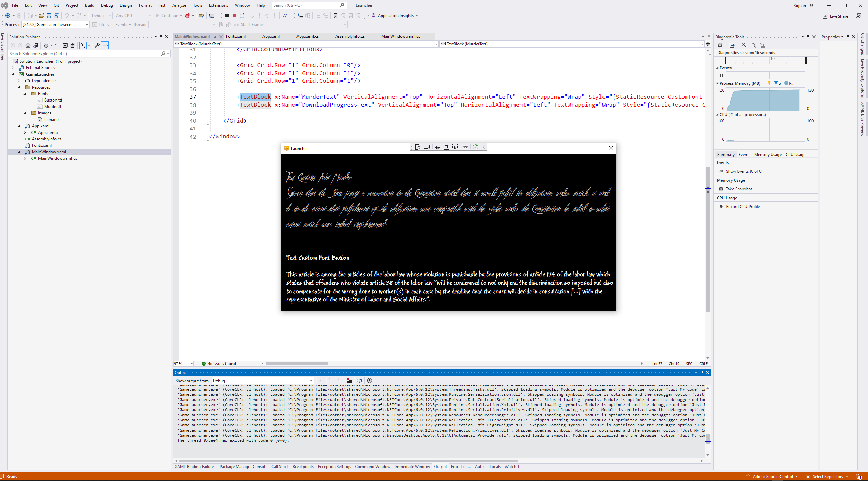Viewport: 868px width, 481px height.
Task: Toggle Track Focused Element in app toolbar
Action: (455, 147)
